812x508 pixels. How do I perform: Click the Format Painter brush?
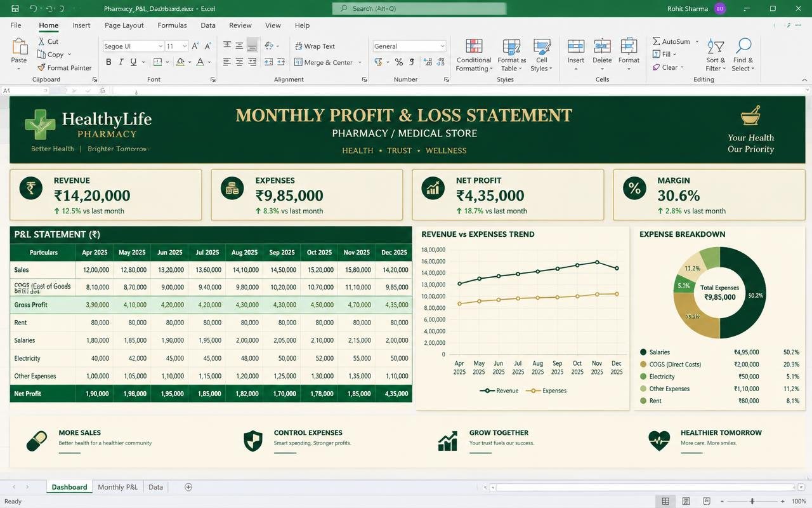tap(41, 67)
